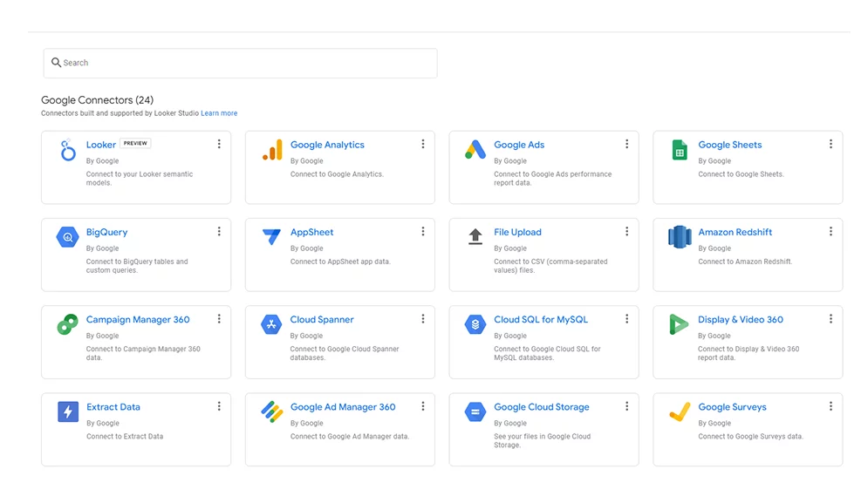Viewport: 868px width, 503px height.
Task: Click the Google Cloud Storage icon
Action: point(475,411)
